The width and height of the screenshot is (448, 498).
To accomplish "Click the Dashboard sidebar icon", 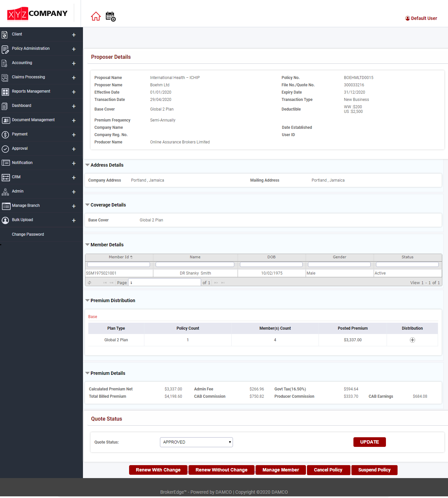I will tap(5, 106).
